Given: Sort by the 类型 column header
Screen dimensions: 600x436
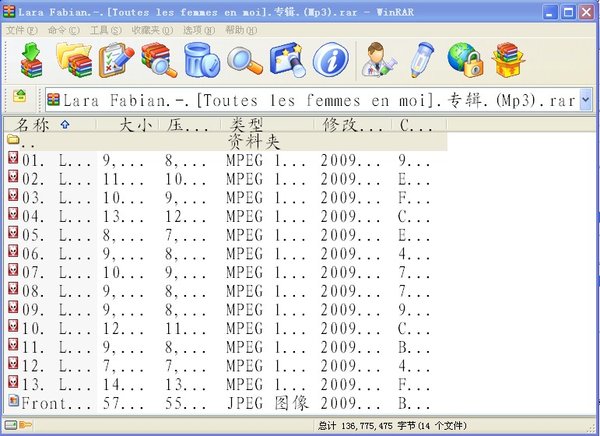Looking at the screenshot, I should point(267,125).
